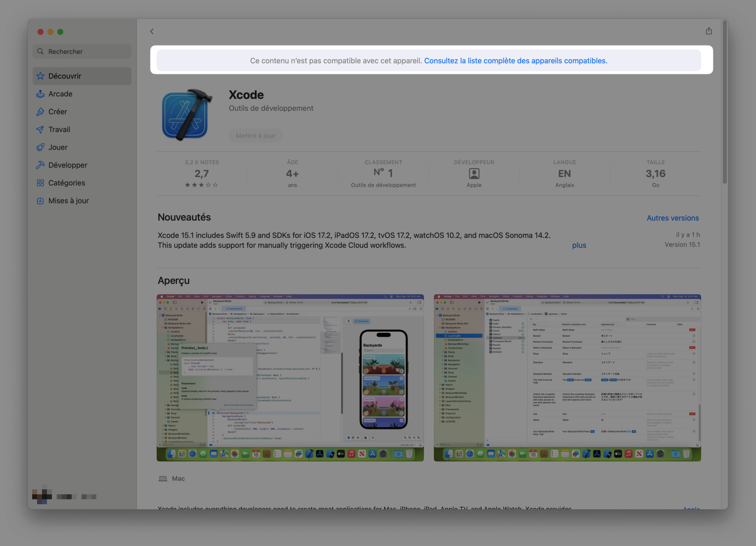Viewport: 756px width, 546px height.
Task: Open the compatible devices list link
Action: pyautogui.click(x=516, y=60)
